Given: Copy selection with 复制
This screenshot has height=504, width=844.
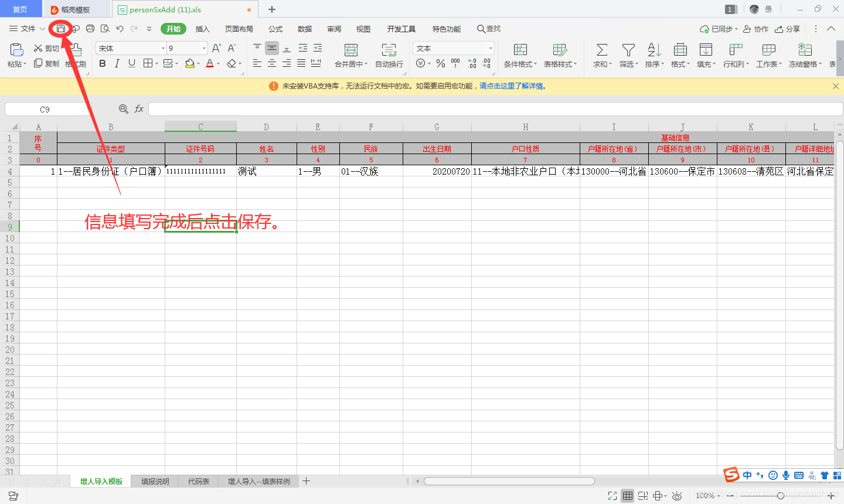Looking at the screenshot, I should click(46, 63).
